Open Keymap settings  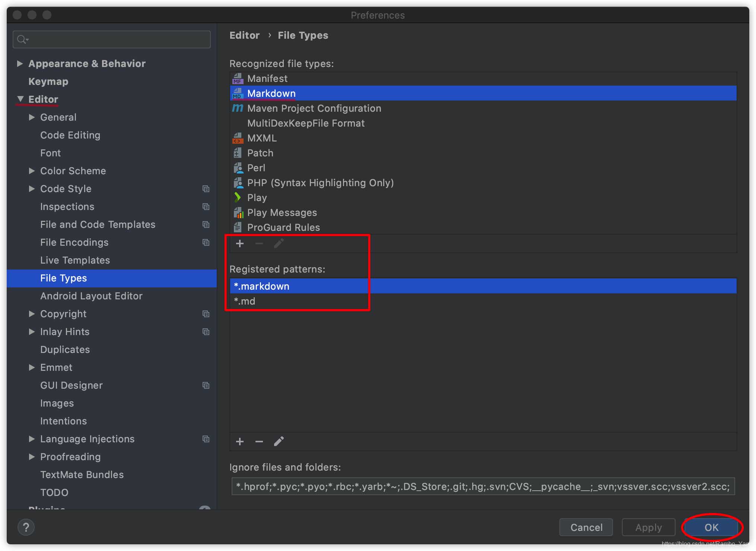[48, 82]
